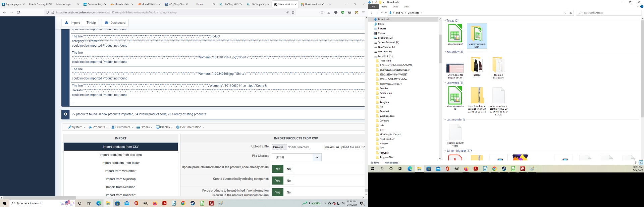Screen dimensions: 644x207
Task: Open Explorer help question mark icon
Action: click(x=642, y=6)
